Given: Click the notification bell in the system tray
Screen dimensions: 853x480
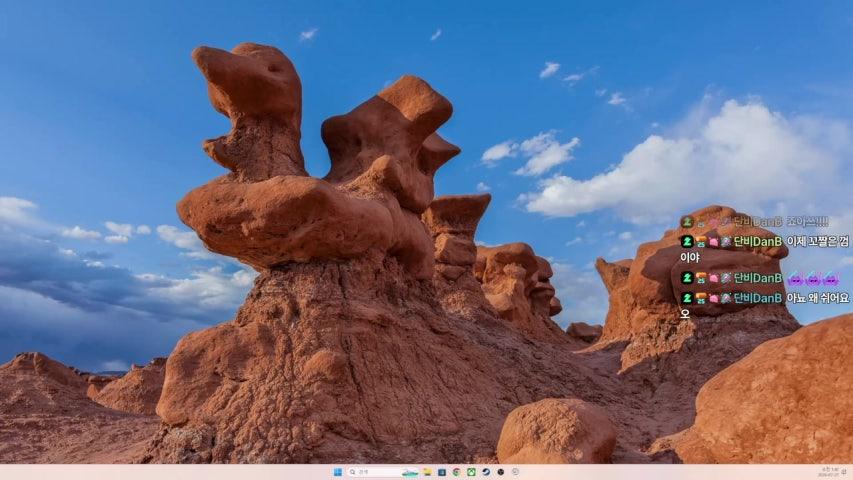Looking at the screenshot, I should 844,471.
